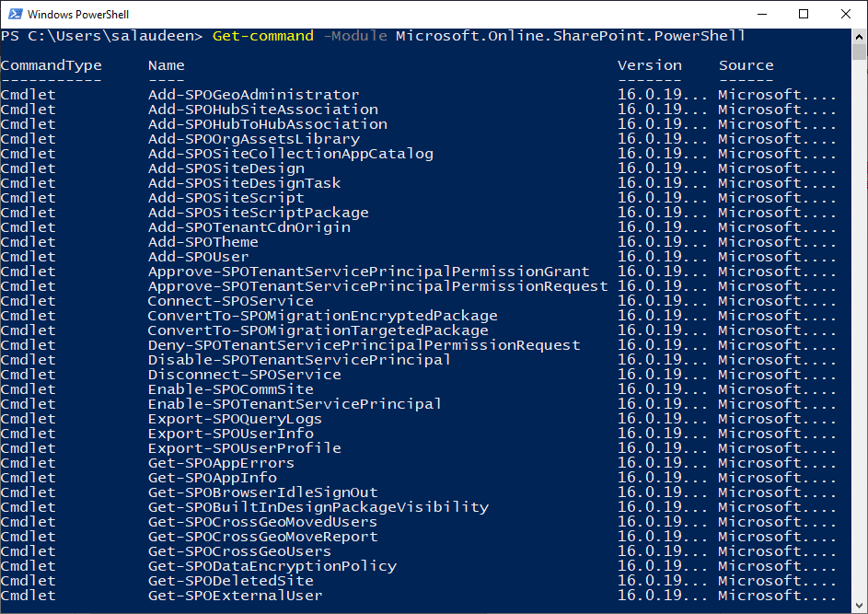Click the Windows PowerShell title text
The width and height of the screenshot is (868, 614).
tap(81, 14)
